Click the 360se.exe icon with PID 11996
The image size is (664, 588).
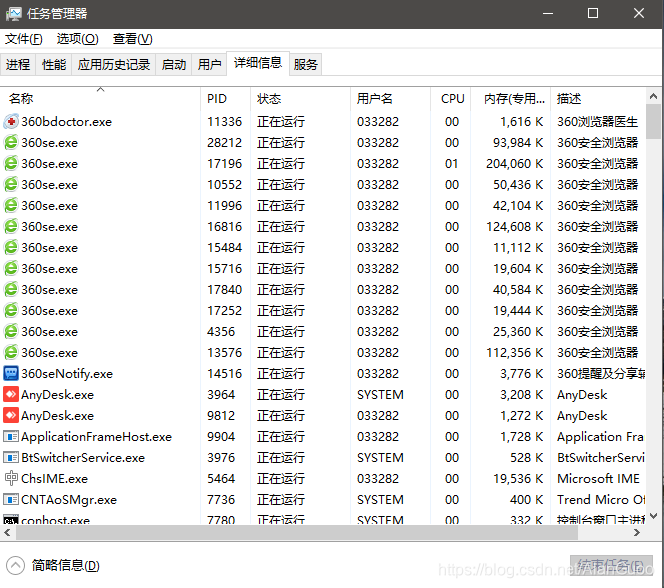tap(11, 206)
